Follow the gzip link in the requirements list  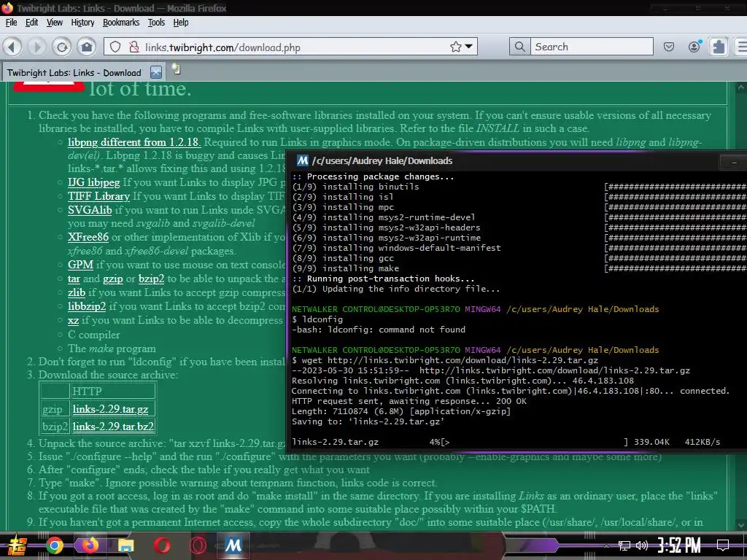tap(113, 279)
